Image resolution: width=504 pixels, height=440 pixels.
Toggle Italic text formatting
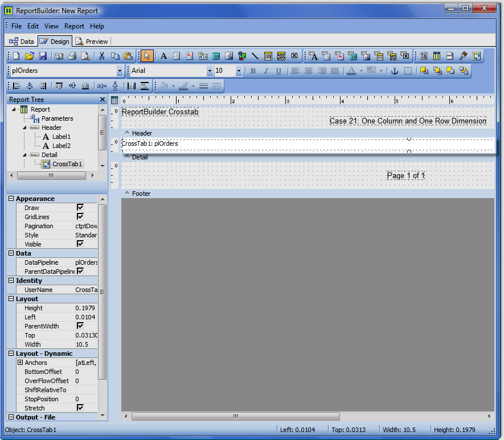coord(266,71)
